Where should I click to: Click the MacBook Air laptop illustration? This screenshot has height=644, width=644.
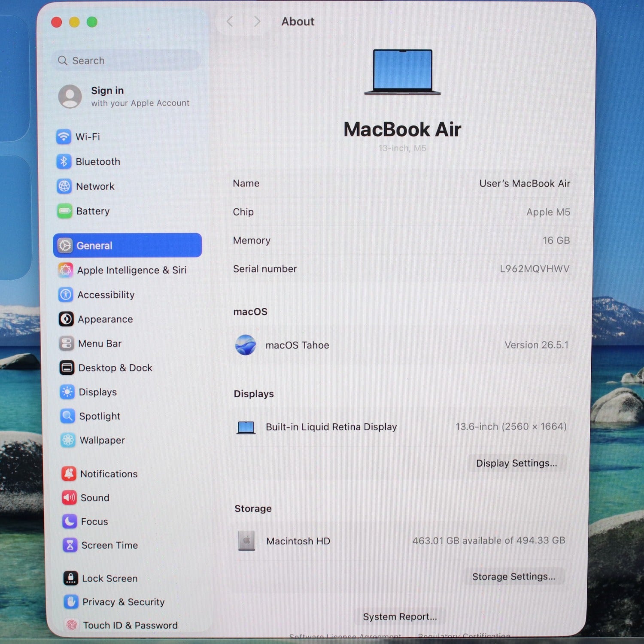(x=403, y=72)
